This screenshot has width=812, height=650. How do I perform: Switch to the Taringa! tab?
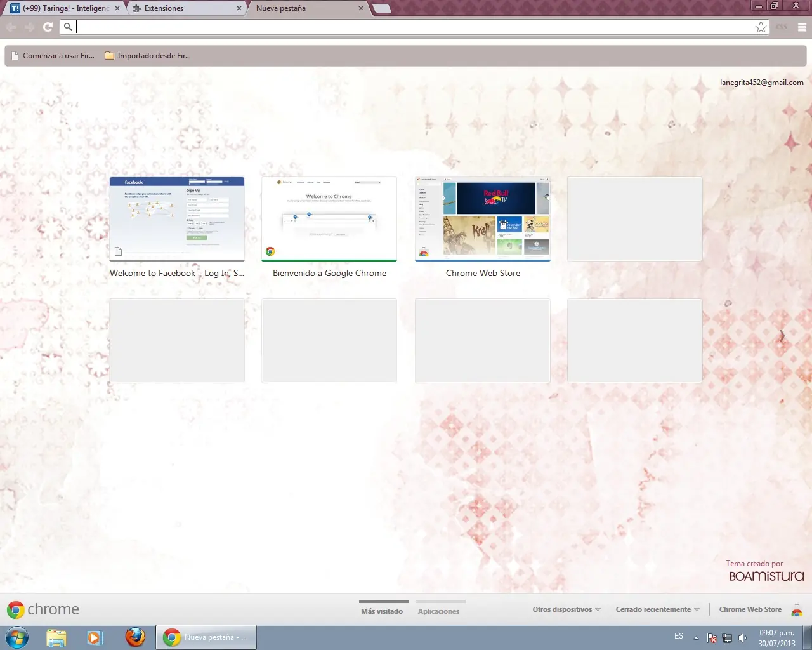65,8
